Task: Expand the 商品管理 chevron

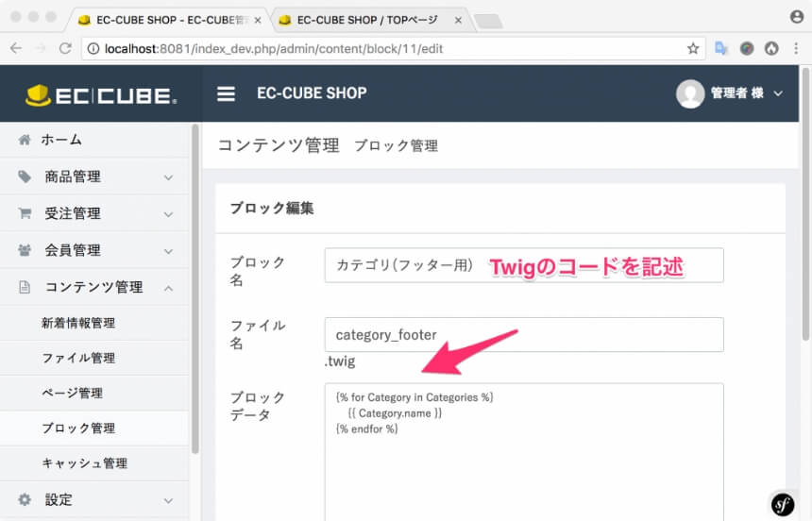Action: tap(168, 177)
